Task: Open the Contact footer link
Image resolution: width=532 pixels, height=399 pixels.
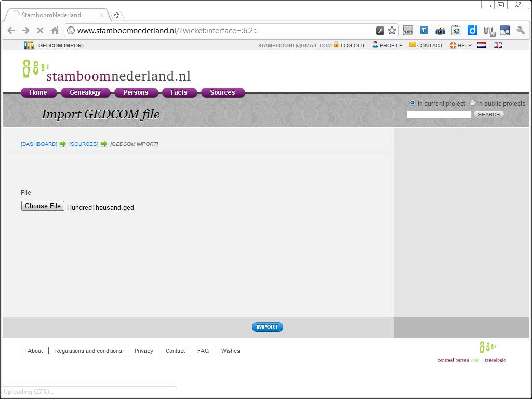Action: pos(176,351)
